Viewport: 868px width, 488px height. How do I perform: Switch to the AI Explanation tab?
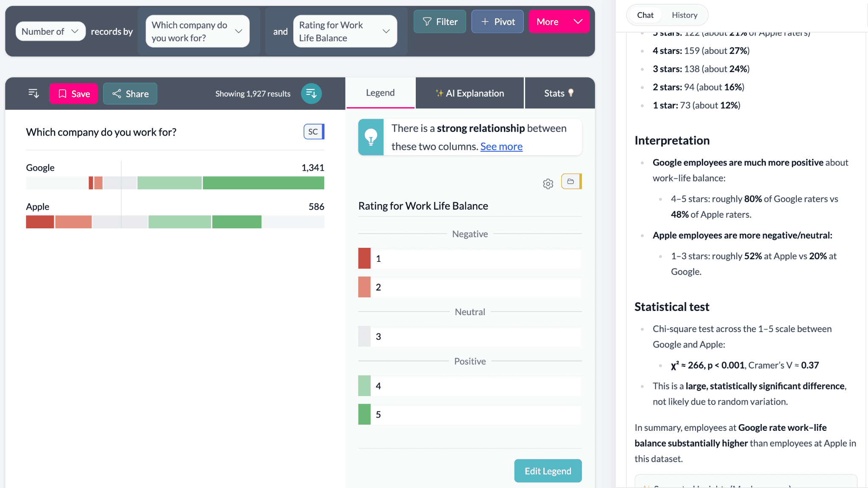[470, 93]
